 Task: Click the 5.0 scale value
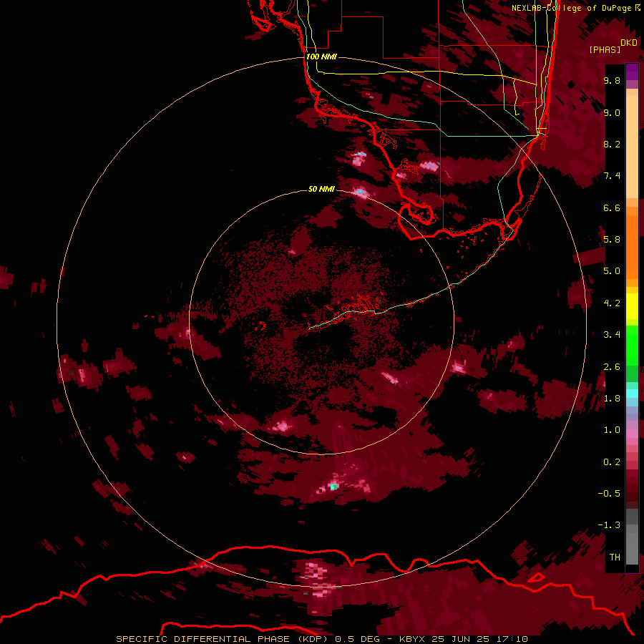tap(612, 271)
